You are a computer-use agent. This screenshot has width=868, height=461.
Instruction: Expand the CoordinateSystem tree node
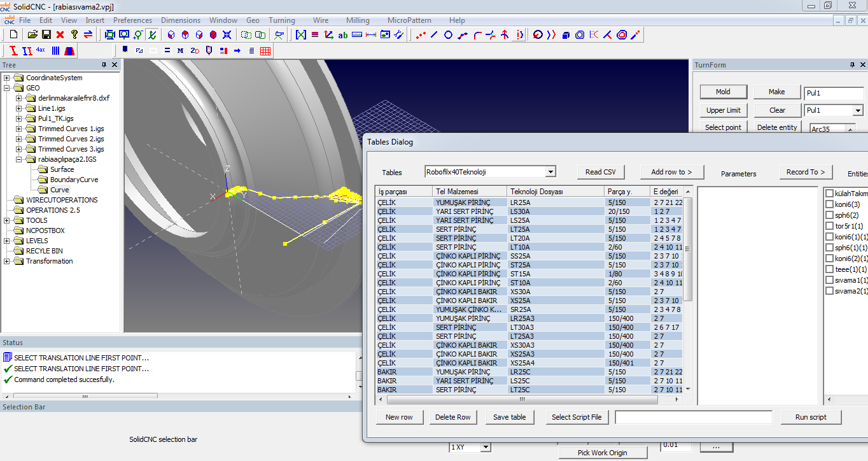[x=7, y=78]
